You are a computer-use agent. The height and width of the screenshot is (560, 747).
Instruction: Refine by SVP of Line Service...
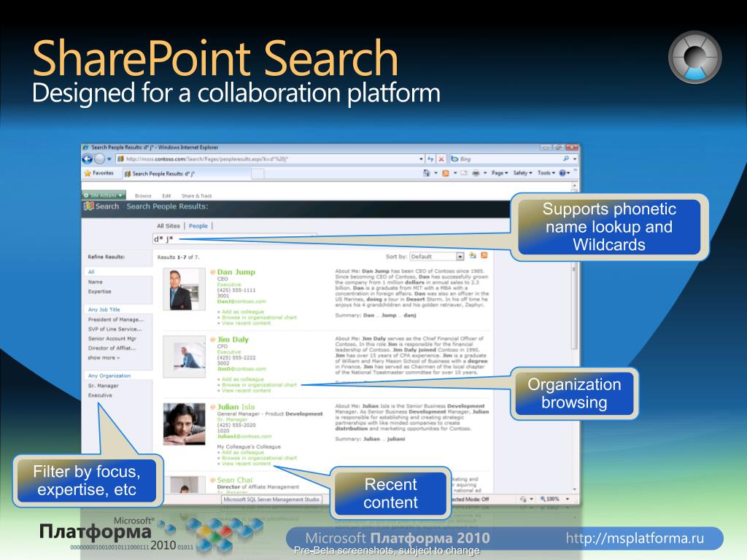pos(115,329)
